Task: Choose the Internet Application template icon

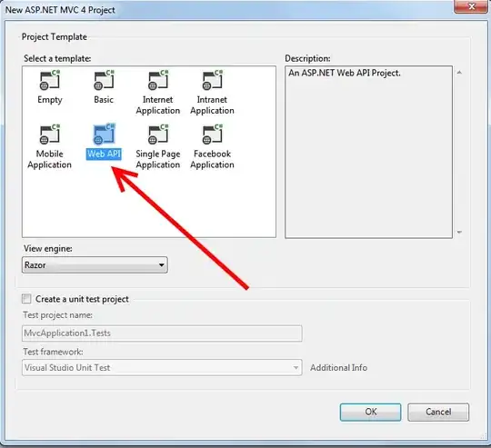Action: pos(158,80)
